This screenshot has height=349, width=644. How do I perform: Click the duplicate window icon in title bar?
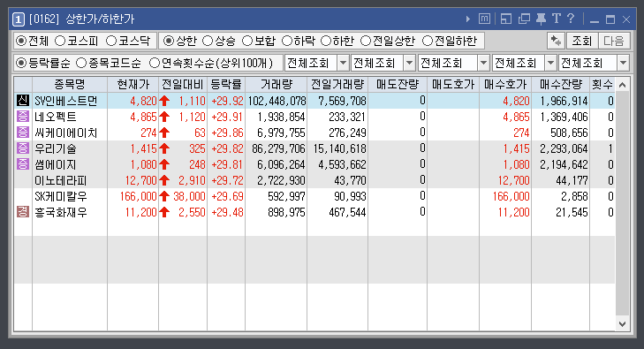click(524, 19)
